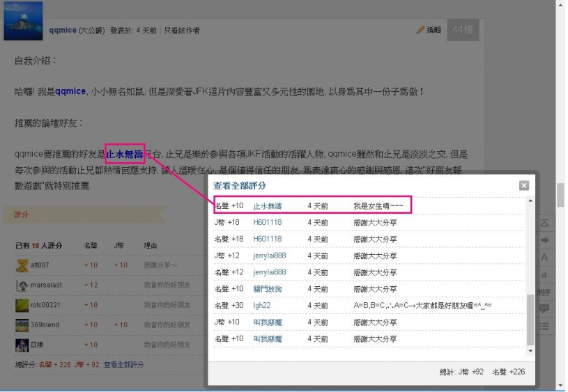Click 發表於: 4 天前 post time
This screenshot has width=568, height=392.
(133, 31)
